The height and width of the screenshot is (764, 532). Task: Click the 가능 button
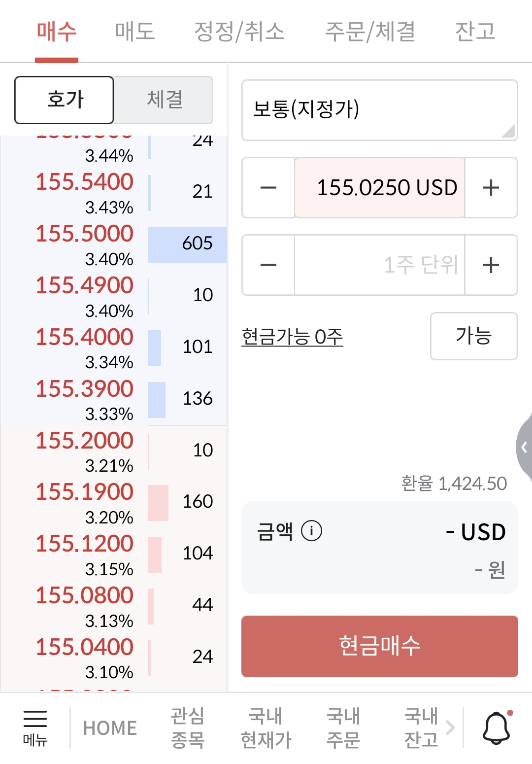[x=474, y=336]
